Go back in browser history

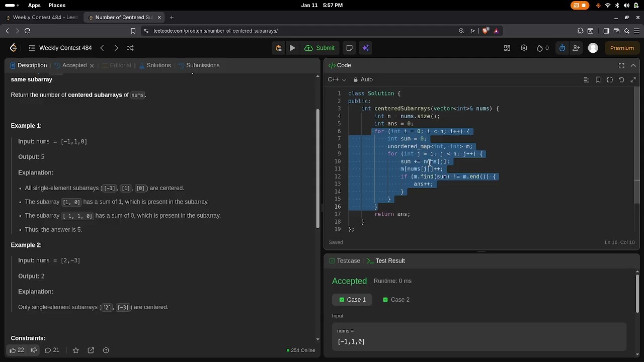8,31
